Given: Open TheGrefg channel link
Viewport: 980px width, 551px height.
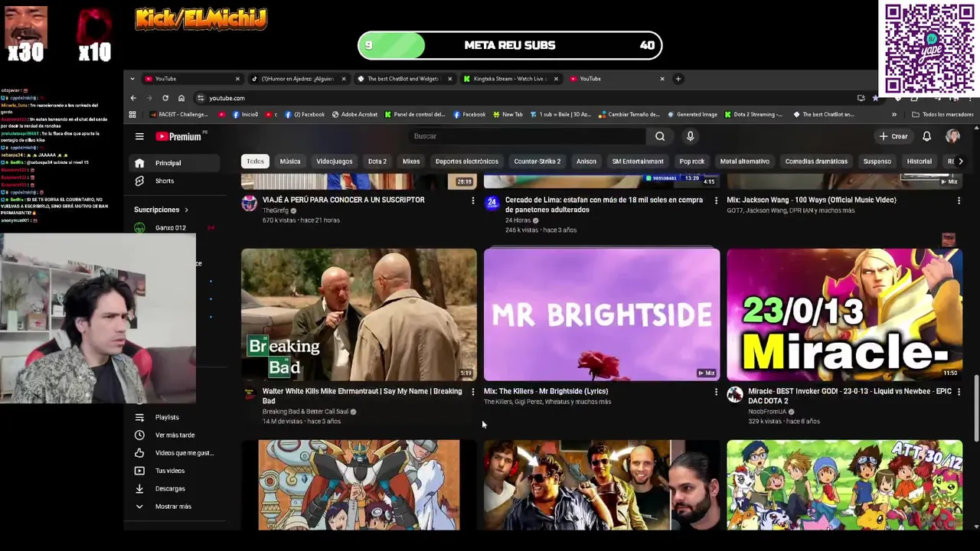Looking at the screenshot, I should 276,210.
